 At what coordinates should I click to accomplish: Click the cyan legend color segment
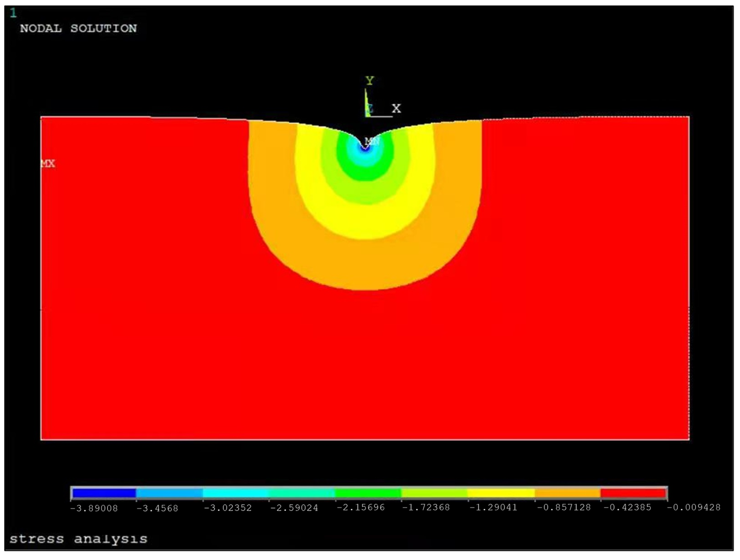tap(236, 493)
